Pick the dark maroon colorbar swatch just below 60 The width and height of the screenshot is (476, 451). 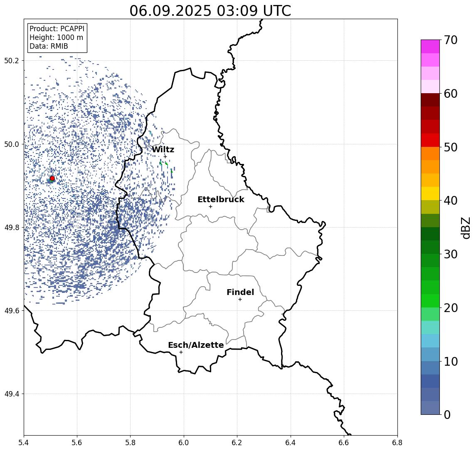[430, 100]
